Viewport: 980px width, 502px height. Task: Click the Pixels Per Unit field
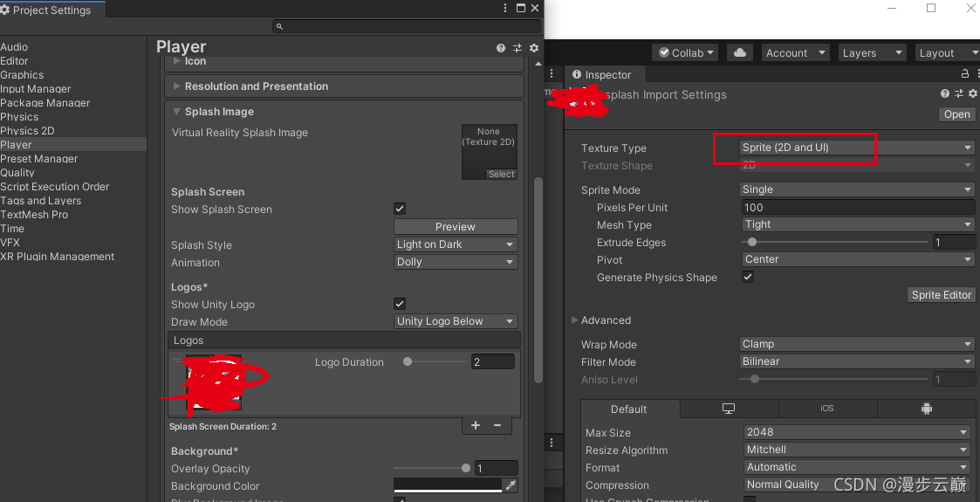click(857, 207)
